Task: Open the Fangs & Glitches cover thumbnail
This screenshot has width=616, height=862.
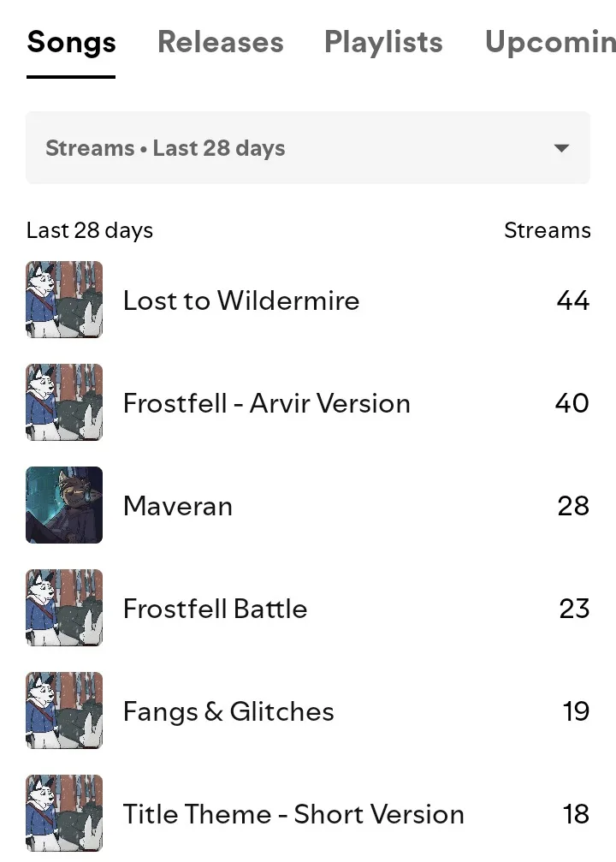Action: click(64, 710)
